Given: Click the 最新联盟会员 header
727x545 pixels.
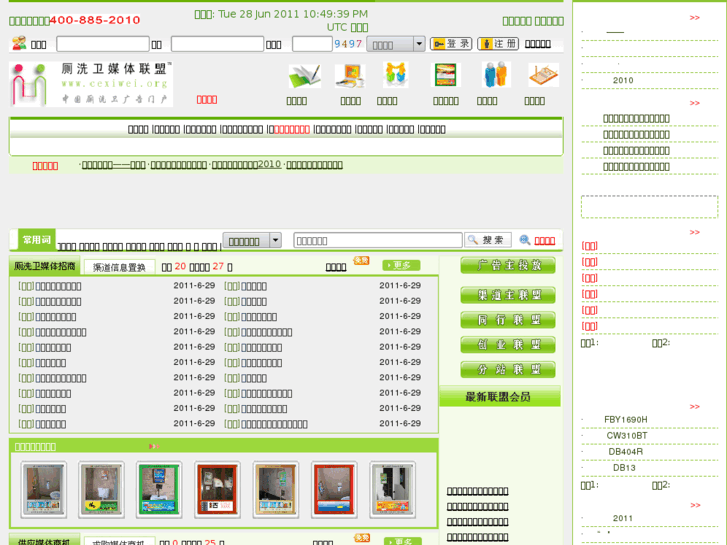Looking at the screenshot, I should [500, 397].
